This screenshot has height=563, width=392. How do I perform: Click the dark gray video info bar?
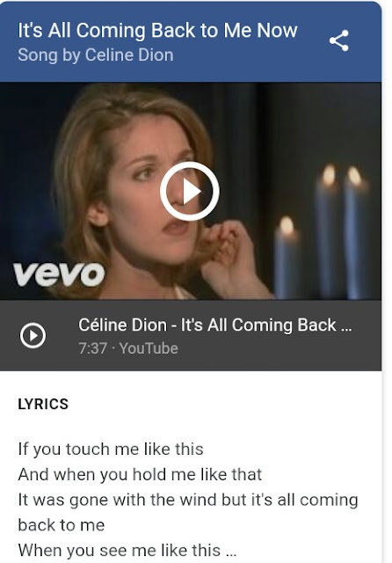click(x=191, y=335)
